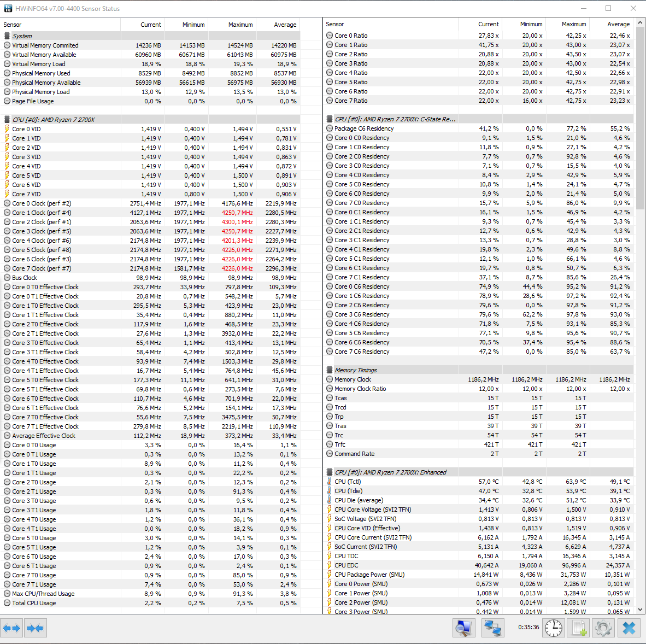This screenshot has height=644, width=646.
Task: Select the Core 2 Clock (perf #1) row
Action: pyautogui.click(x=150, y=221)
